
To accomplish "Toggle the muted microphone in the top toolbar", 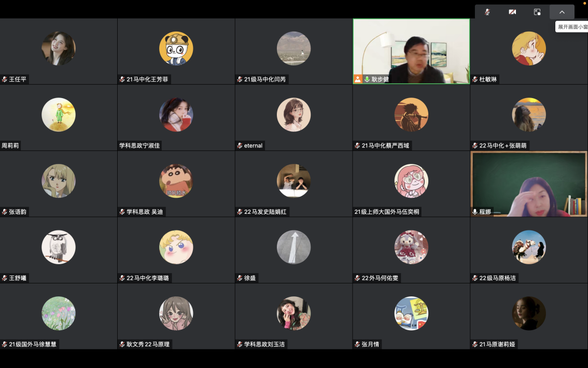I will point(487,12).
